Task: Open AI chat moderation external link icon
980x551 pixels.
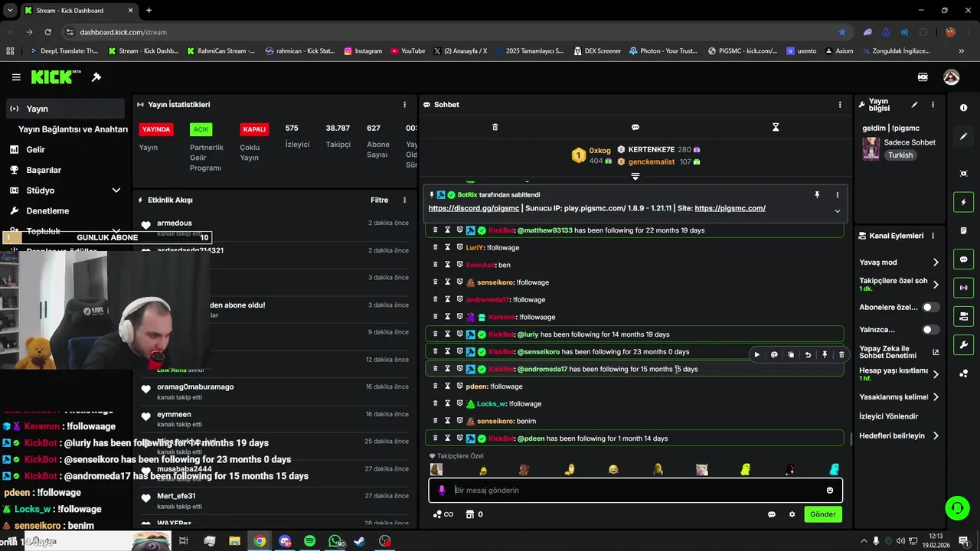Action: point(936,352)
